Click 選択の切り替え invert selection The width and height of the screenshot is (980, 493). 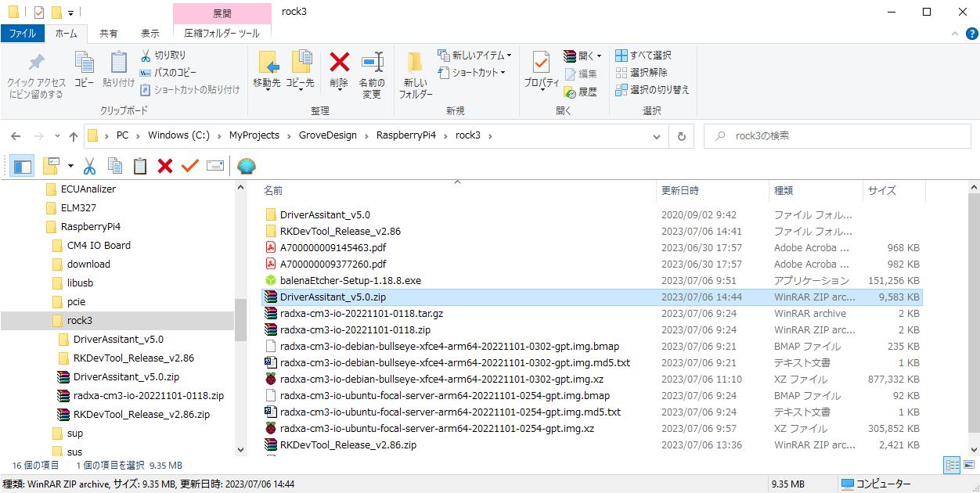[652, 90]
